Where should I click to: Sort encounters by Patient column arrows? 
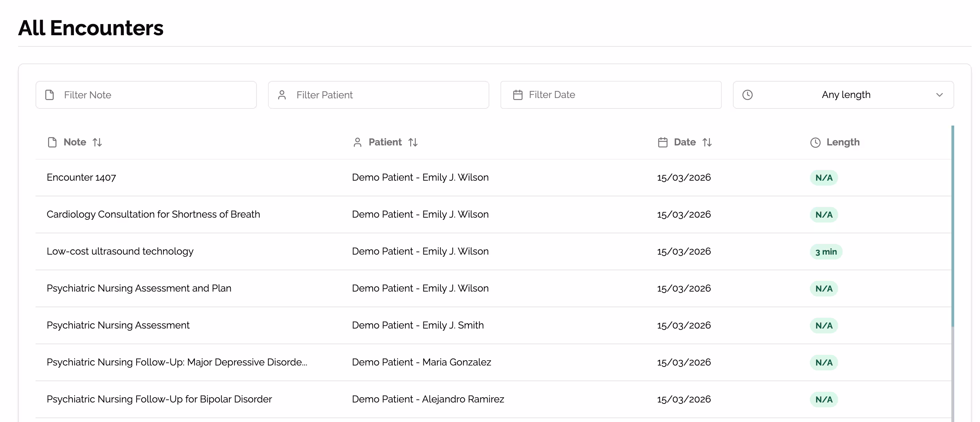413,142
